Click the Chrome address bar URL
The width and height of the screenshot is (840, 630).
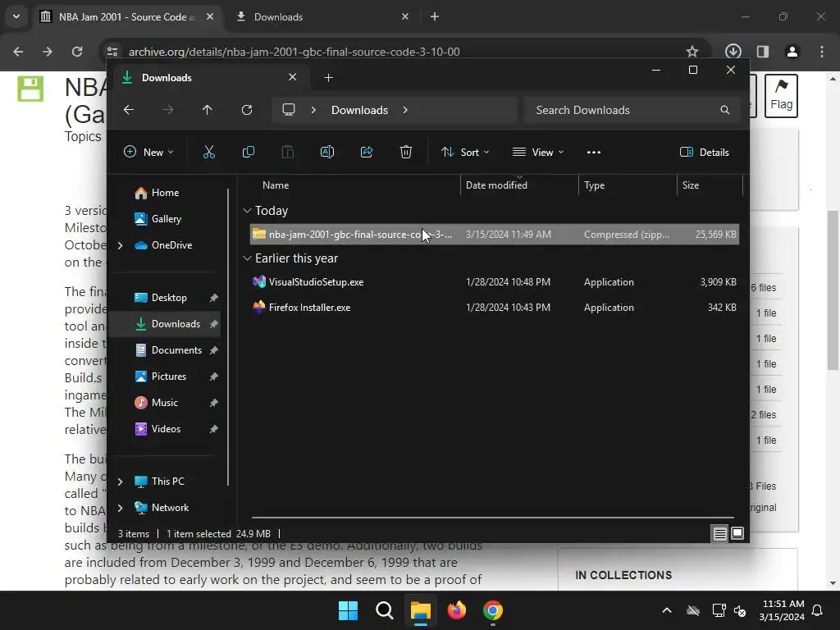(294, 52)
